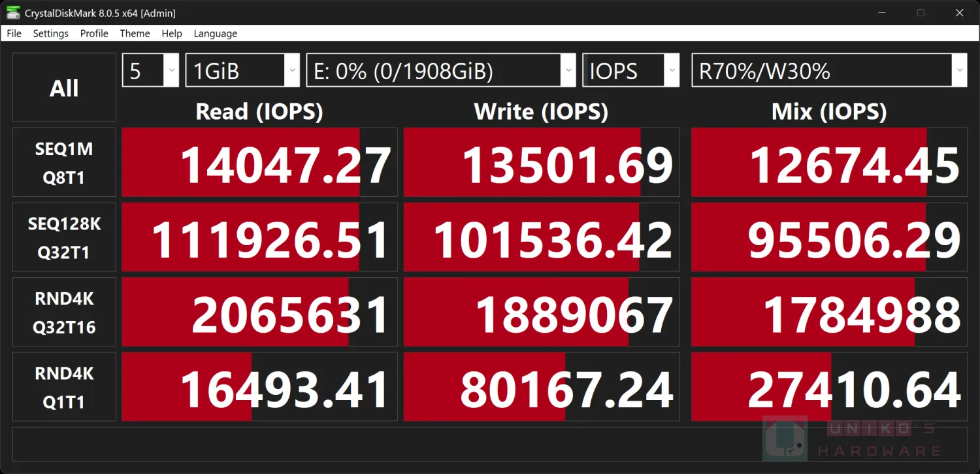The height and width of the screenshot is (474, 980).
Task: Click the empty comment field at bottom
Action: (490, 445)
